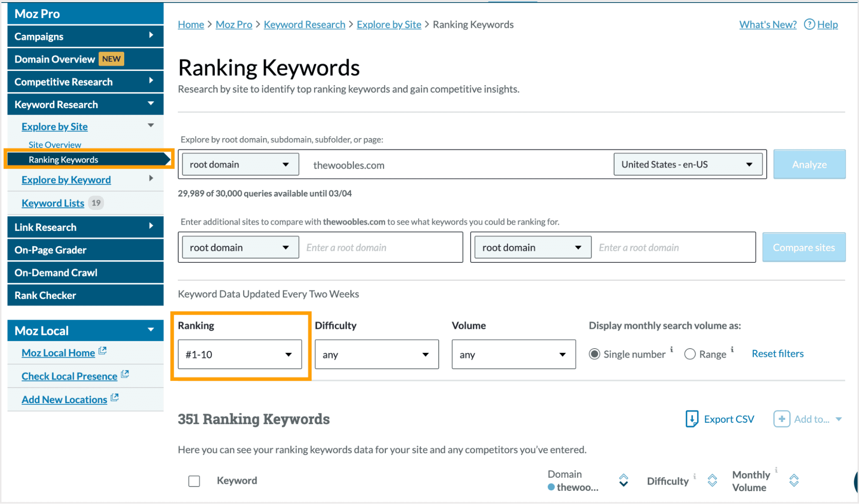Click the Reset filters link
This screenshot has height=504, width=859.
click(x=777, y=354)
